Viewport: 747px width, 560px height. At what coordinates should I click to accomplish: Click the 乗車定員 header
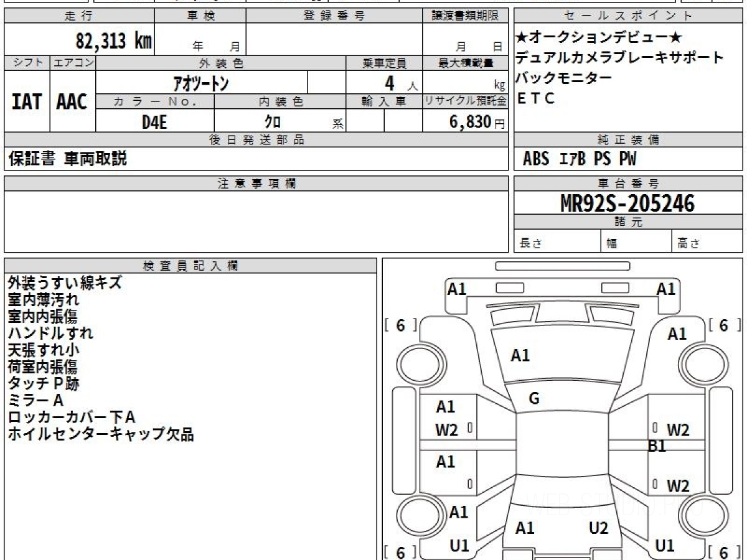point(384,63)
